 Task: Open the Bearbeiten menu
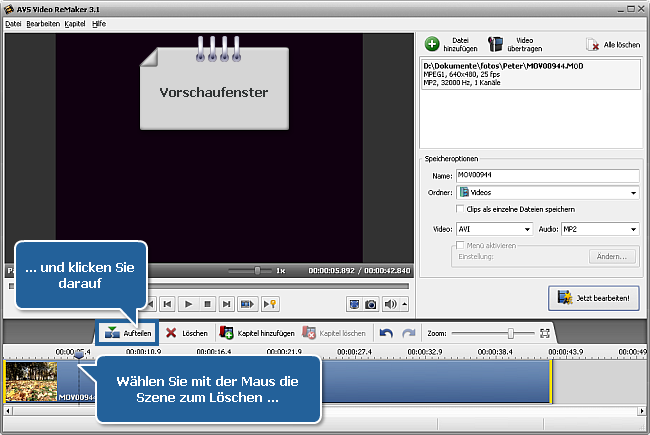pos(43,24)
